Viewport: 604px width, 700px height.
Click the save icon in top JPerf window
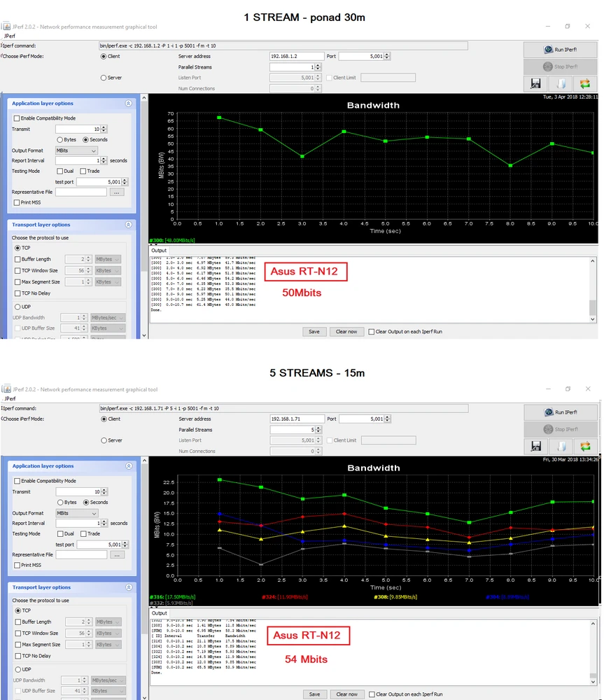[536, 83]
